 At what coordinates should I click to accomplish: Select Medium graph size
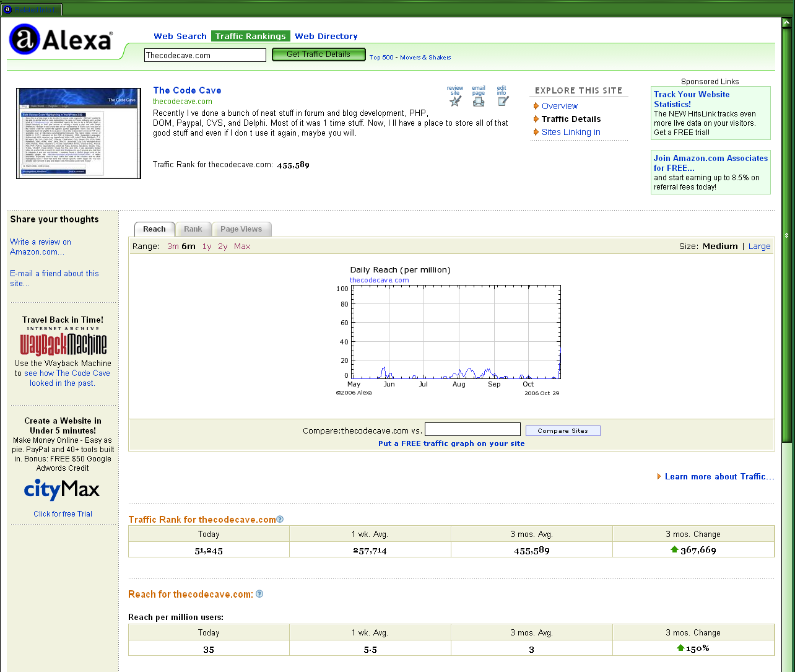coord(720,246)
